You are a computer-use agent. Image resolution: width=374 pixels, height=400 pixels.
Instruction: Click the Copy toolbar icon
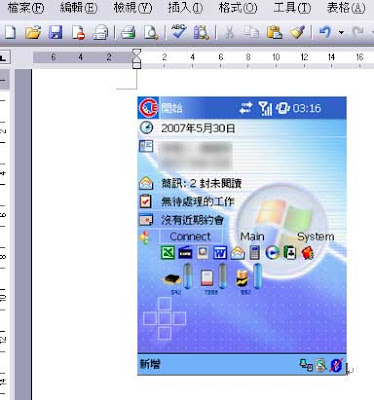[252, 33]
